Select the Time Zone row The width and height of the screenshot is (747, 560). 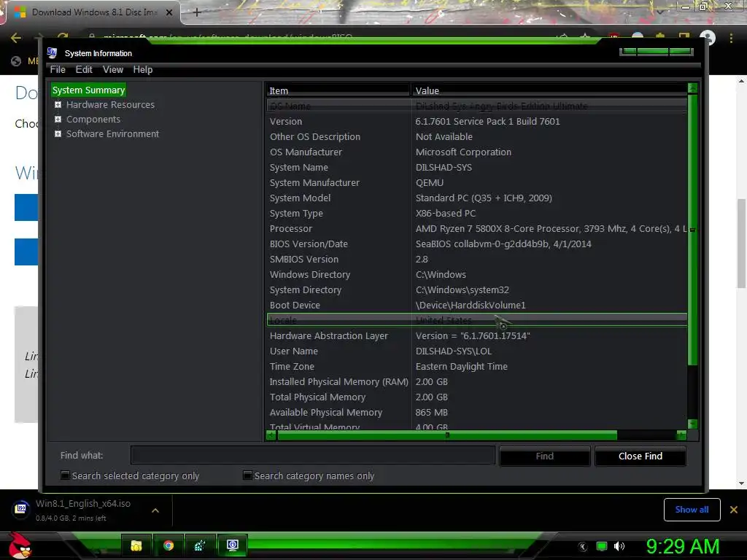pos(476,366)
